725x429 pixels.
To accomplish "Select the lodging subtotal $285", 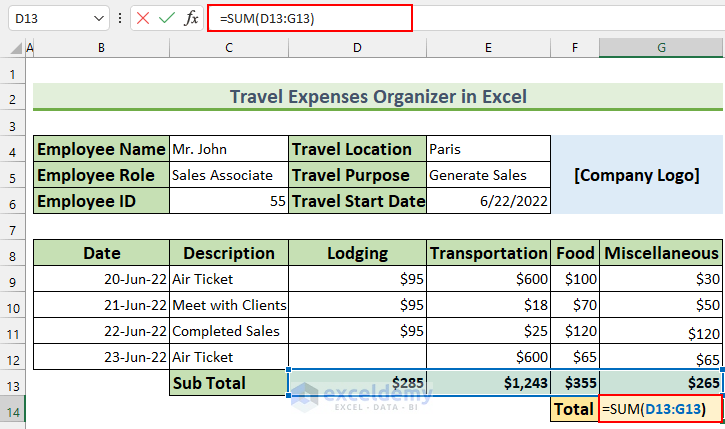I will click(357, 383).
